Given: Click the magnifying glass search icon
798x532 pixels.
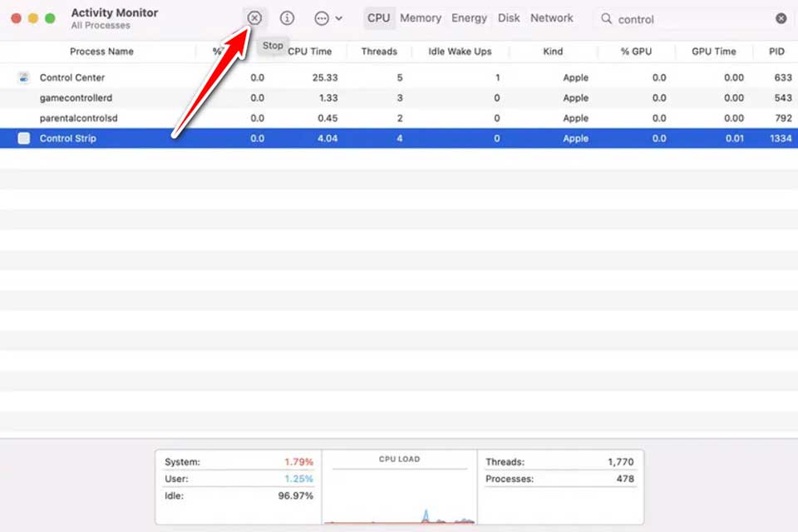Looking at the screenshot, I should (x=606, y=19).
